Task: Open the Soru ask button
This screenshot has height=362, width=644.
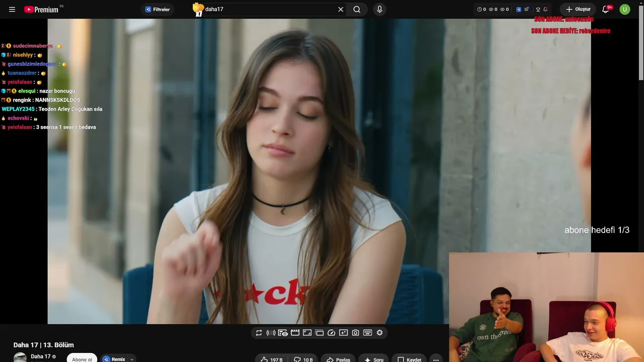Action: click(x=374, y=359)
